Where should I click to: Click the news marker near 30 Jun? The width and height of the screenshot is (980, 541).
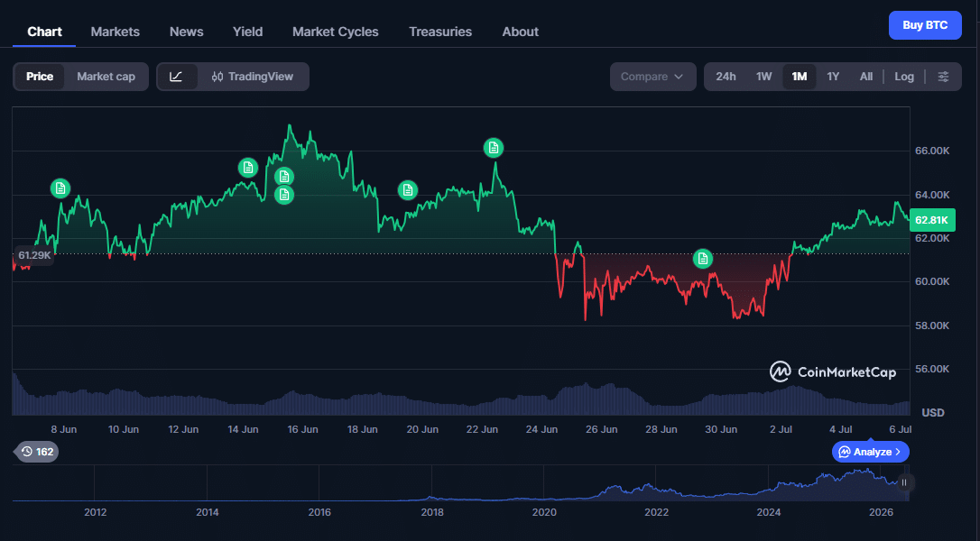(702, 259)
